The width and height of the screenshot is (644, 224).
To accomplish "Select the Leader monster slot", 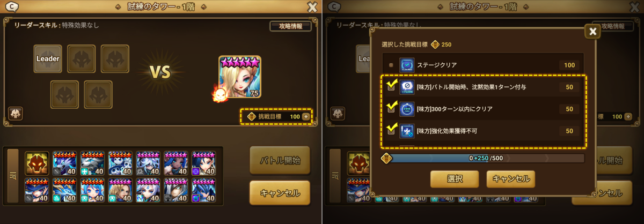I will (48, 58).
